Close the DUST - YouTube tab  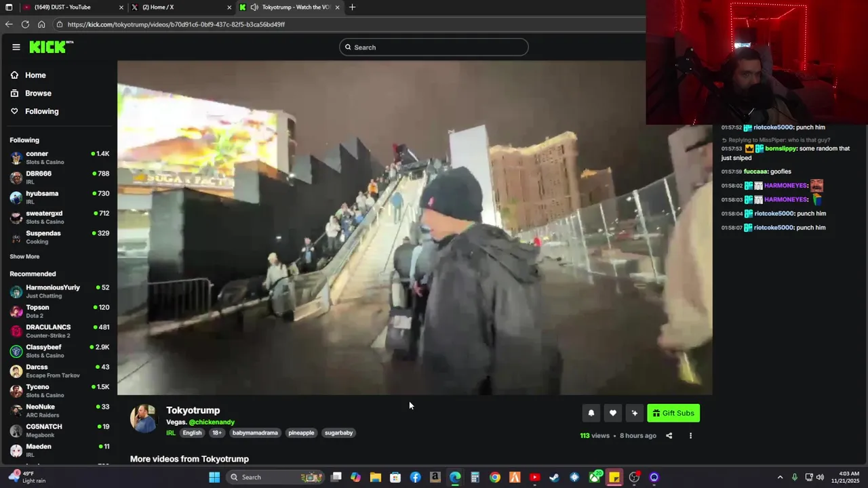[x=121, y=7]
